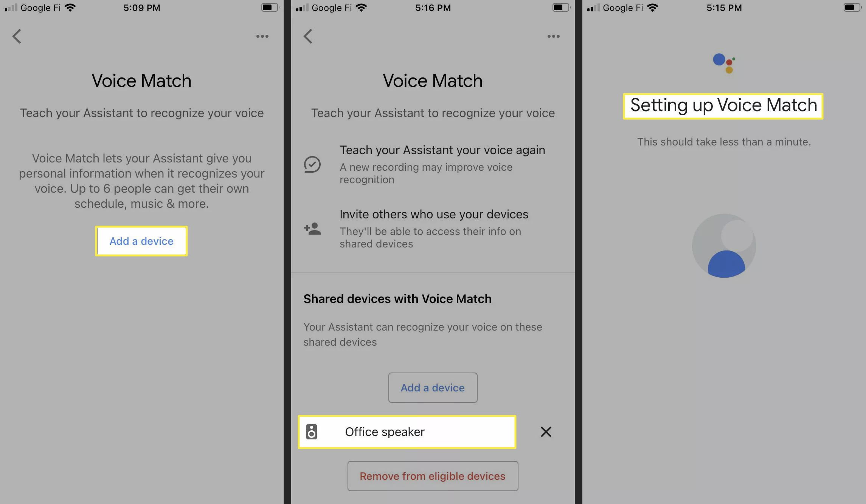Click the three-dot menu on second screen
866x504 pixels.
coord(553,36)
